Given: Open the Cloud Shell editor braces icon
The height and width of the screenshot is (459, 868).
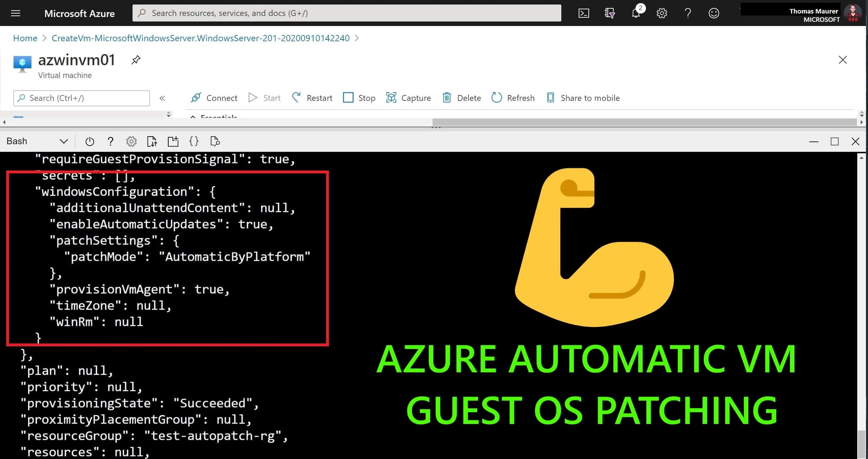Looking at the screenshot, I should tap(194, 141).
